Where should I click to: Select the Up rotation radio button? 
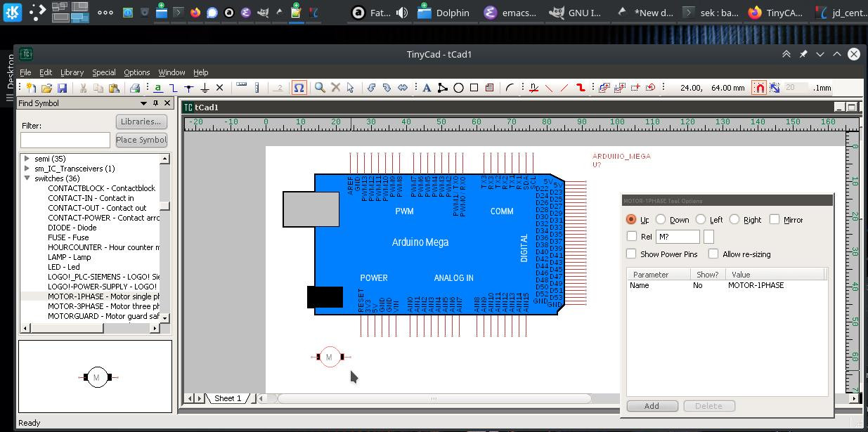click(x=631, y=219)
